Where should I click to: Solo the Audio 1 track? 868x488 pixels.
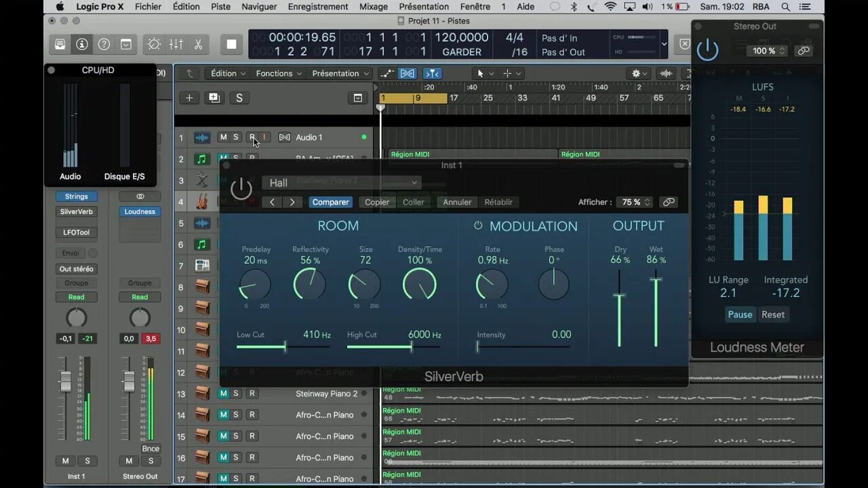[x=236, y=138]
